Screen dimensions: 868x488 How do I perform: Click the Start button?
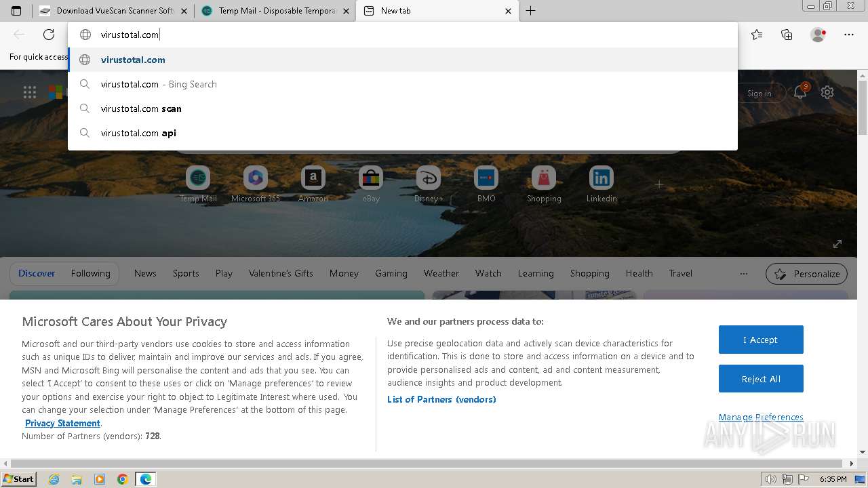click(19, 479)
